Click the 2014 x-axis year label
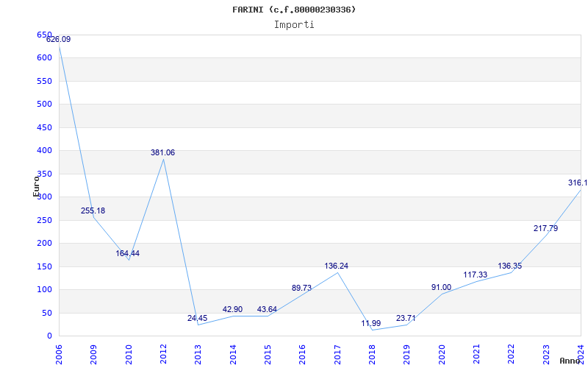 tap(233, 355)
